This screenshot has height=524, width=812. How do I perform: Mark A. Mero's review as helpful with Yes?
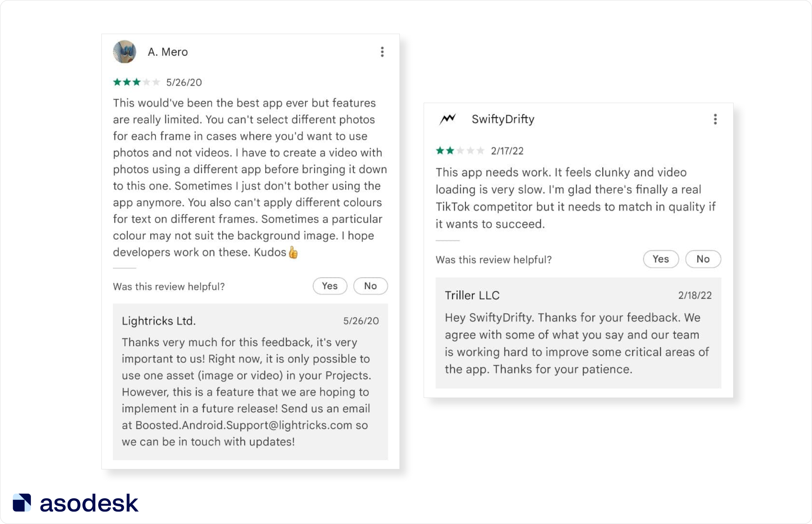point(330,286)
